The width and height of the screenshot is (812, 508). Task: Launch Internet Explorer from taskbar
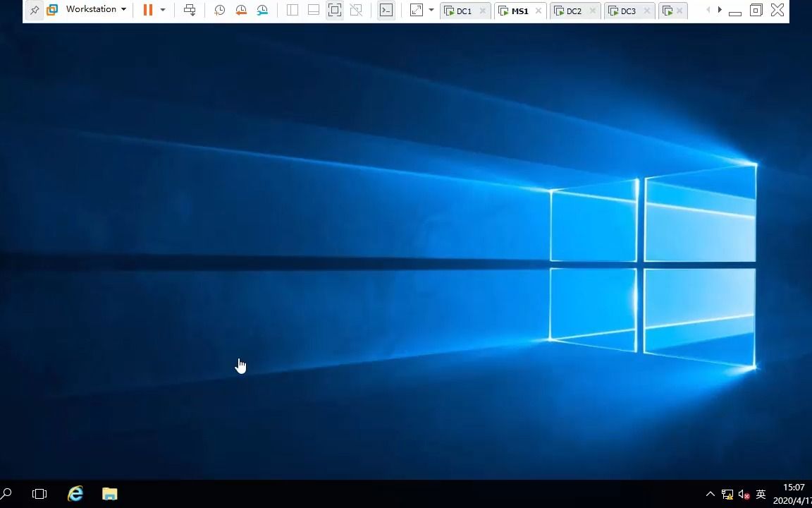point(75,494)
